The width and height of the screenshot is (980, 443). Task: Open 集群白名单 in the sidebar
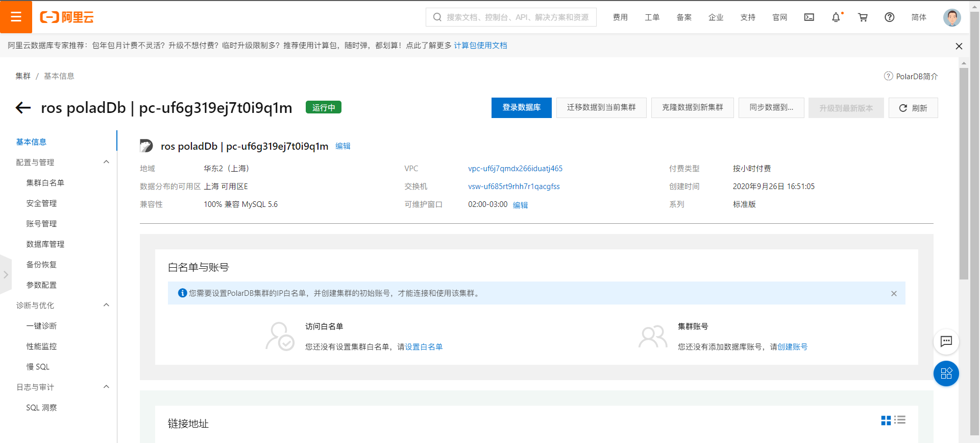(x=45, y=182)
